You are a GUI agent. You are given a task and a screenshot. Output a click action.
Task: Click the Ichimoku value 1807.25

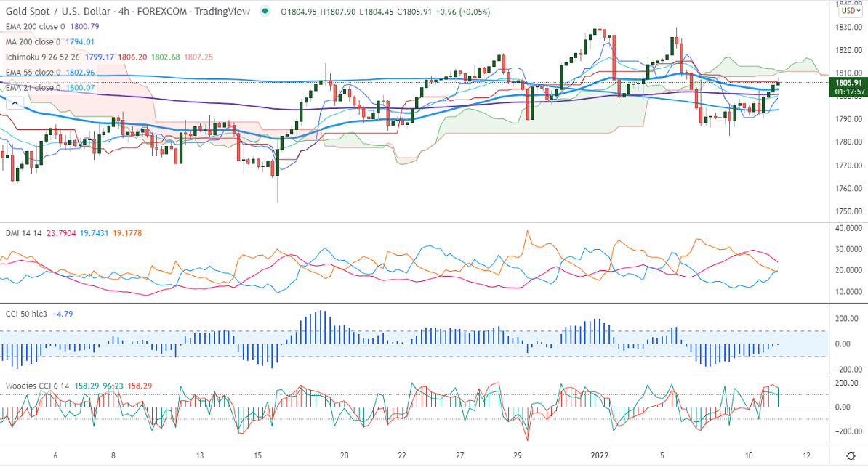pyautogui.click(x=198, y=57)
